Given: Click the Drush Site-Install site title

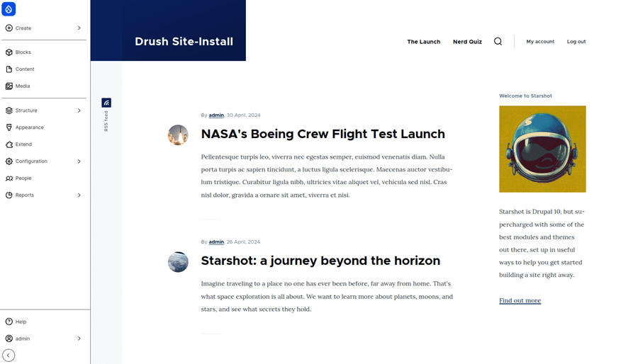Looking at the screenshot, I should pyautogui.click(x=184, y=42).
